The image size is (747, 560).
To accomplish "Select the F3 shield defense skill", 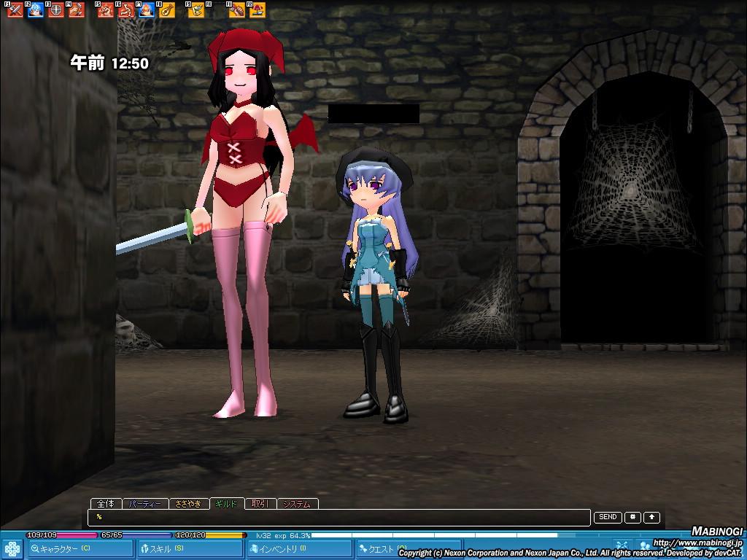I will pos(55,10).
